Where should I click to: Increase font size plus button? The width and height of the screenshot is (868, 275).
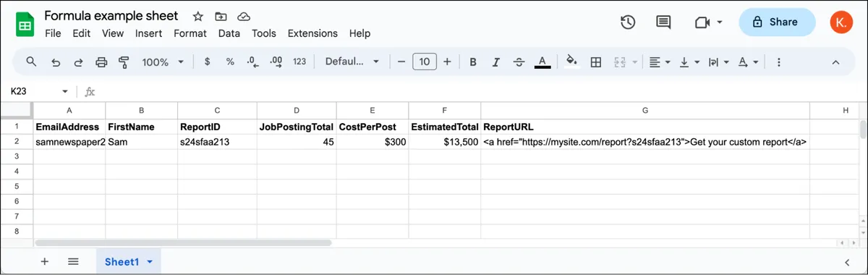(447, 62)
